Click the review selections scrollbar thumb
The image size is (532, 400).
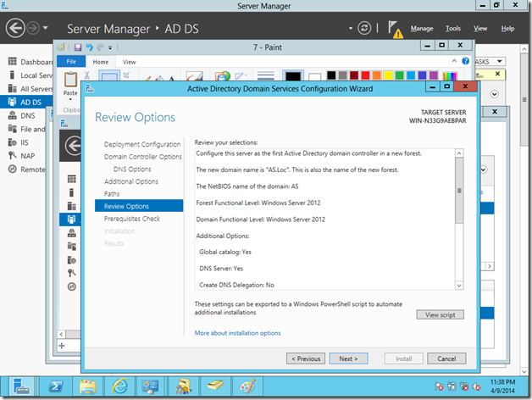pyautogui.click(x=459, y=191)
